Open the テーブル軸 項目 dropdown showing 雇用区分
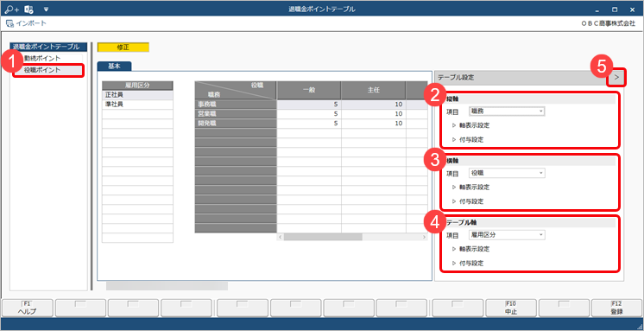Screen dimensions: 644x331 pyautogui.click(x=507, y=235)
